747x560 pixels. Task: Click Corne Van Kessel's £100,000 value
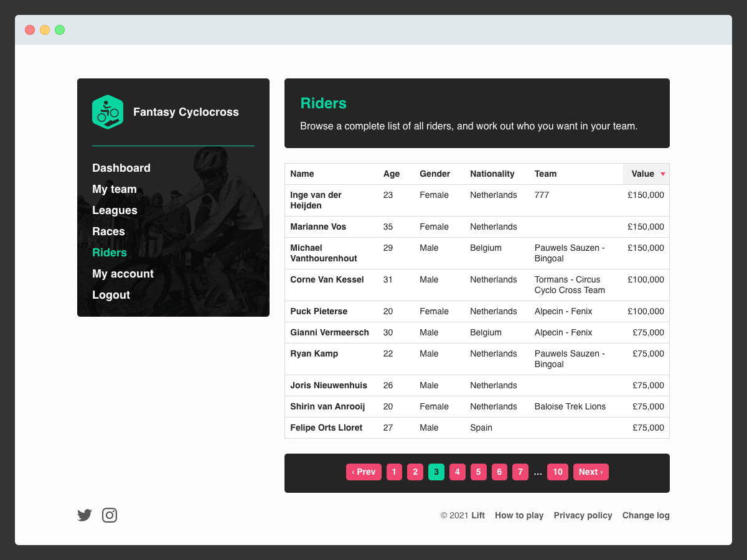(646, 279)
